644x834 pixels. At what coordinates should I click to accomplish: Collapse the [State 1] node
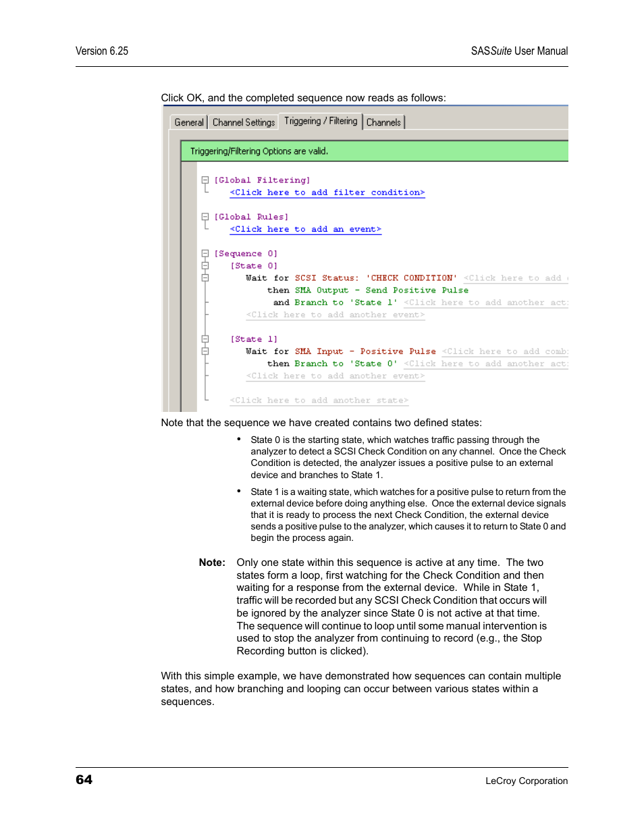click(x=205, y=339)
